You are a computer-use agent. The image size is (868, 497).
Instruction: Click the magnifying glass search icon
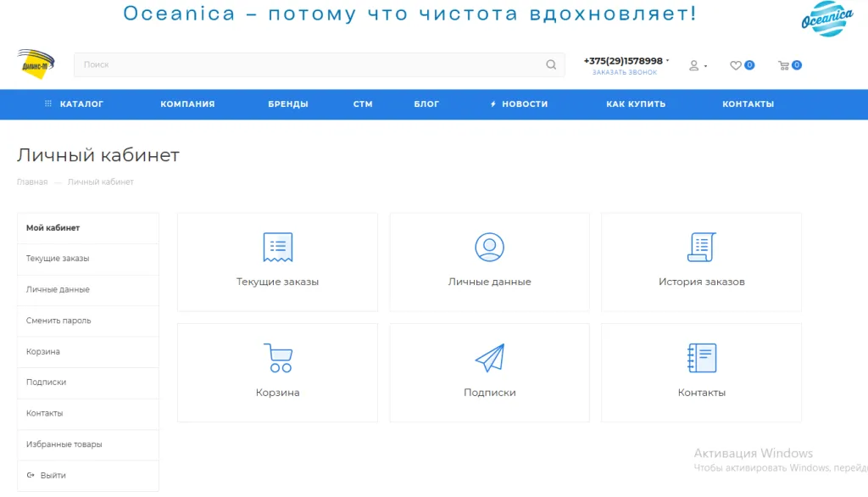point(551,64)
